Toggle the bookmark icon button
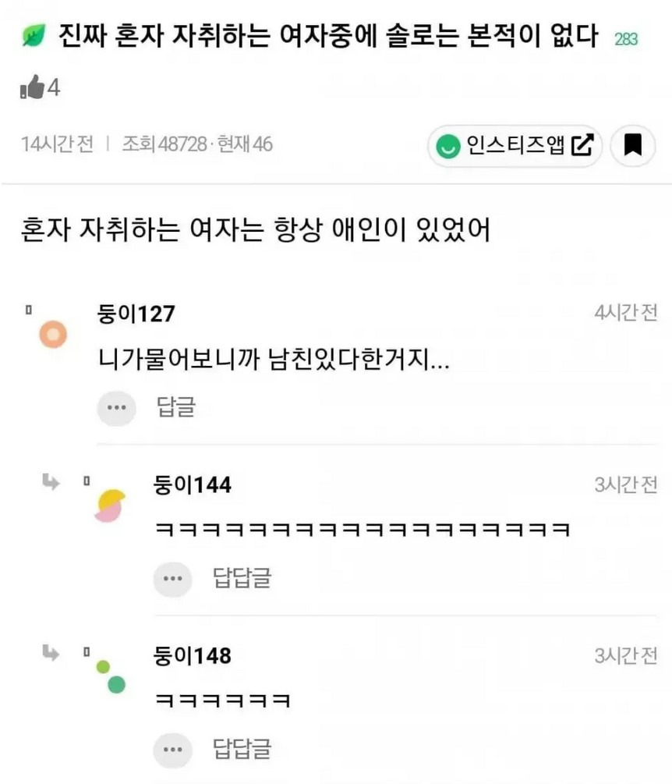This screenshot has width=672, height=784. [632, 145]
